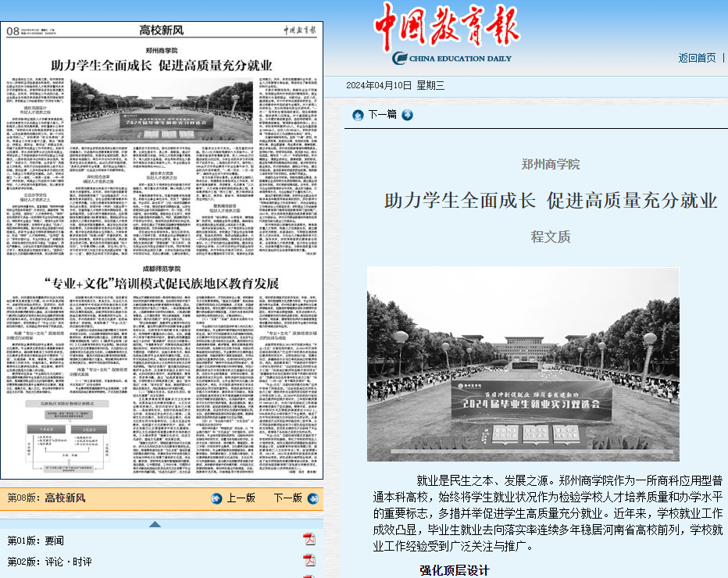The height and width of the screenshot is (578, 728).
Task: Click the round arrow icon beside 上一版
Action: [216, 498]
